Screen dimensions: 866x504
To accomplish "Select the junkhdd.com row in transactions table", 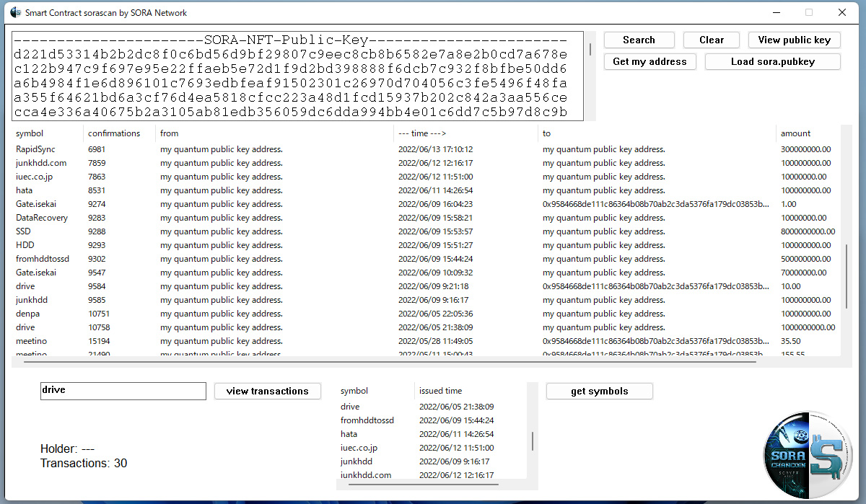I will [427, 163].
